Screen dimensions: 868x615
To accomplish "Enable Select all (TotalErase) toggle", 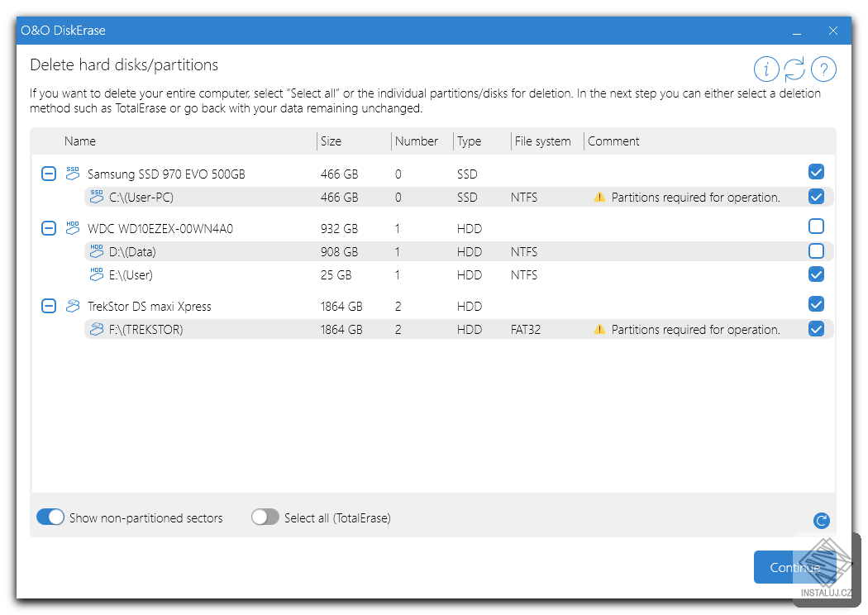I will tap(265, 517).
